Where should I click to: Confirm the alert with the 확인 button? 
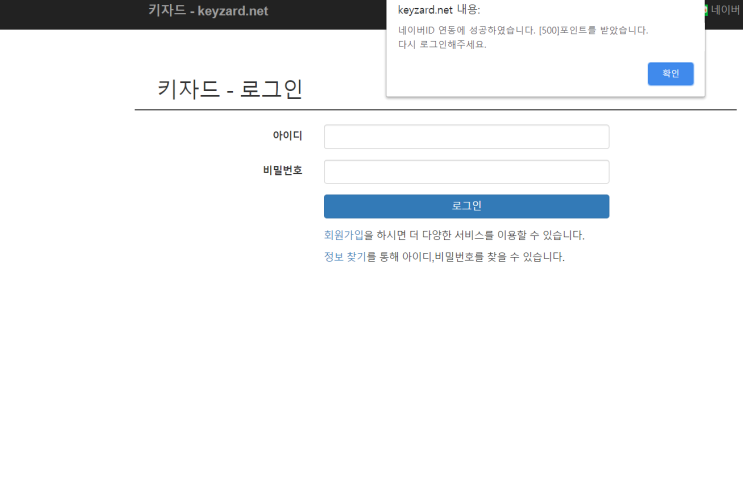tap(671, 74)
